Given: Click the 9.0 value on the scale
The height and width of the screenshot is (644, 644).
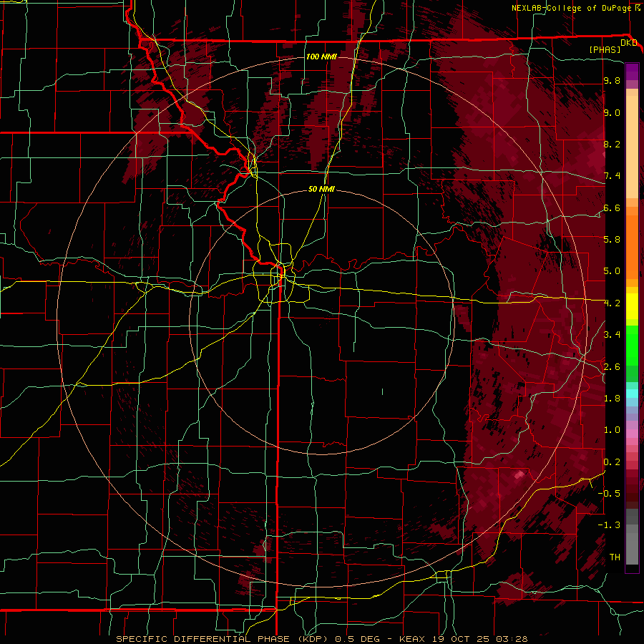Looking at the screenshot, I should [612, 112].
